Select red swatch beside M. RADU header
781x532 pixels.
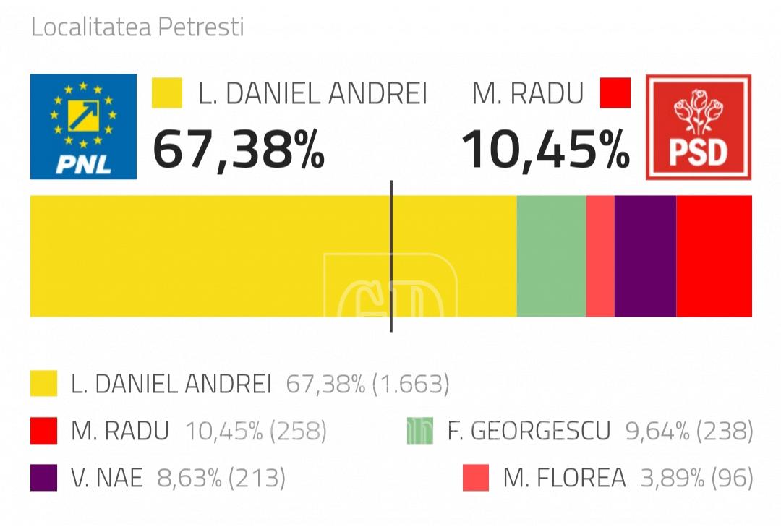[615, 93]
